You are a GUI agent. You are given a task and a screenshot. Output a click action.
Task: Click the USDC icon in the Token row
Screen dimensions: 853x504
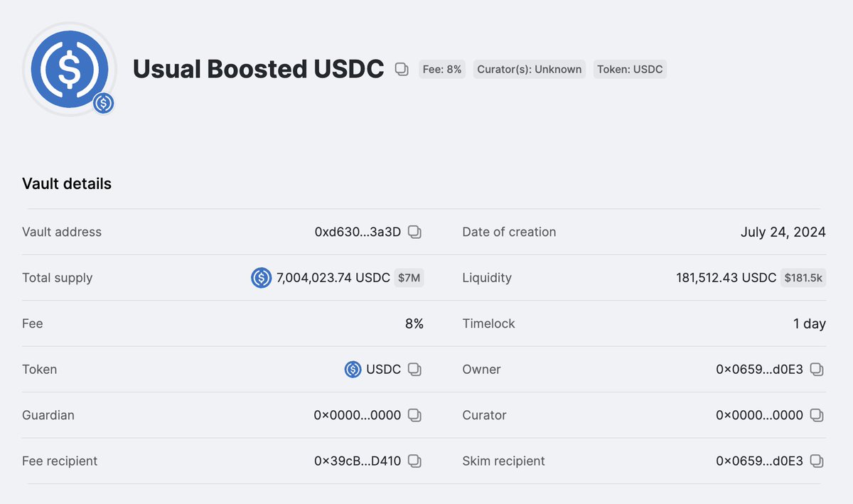(x=353, y=370)
